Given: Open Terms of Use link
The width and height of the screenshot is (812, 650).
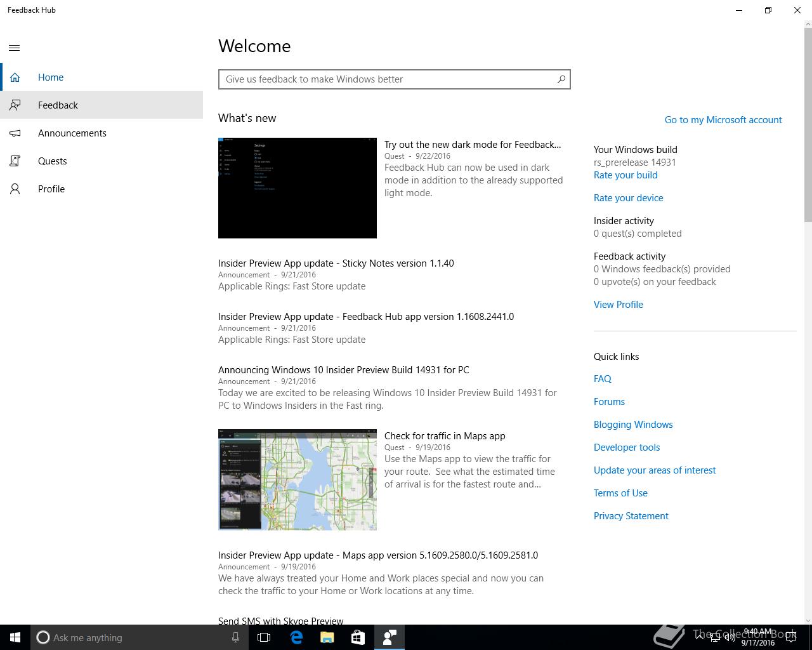Looking at the screenshot, I should pos(620,493).
